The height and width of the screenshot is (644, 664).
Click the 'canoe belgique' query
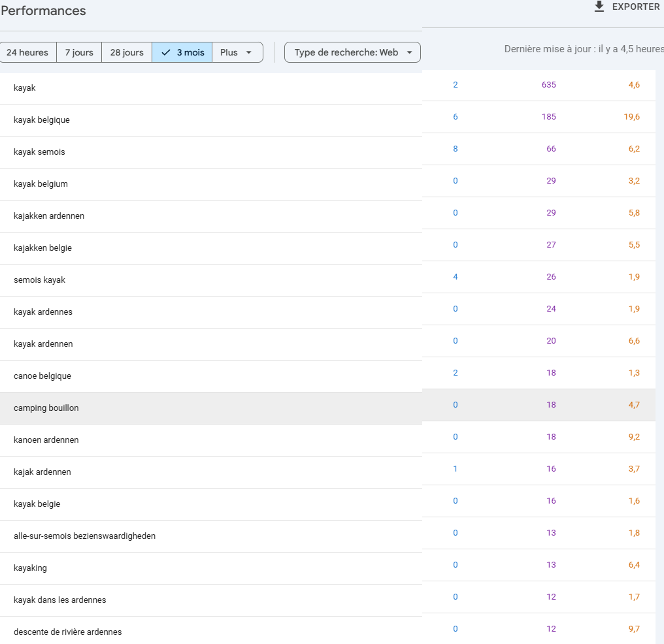click(42, 376)
